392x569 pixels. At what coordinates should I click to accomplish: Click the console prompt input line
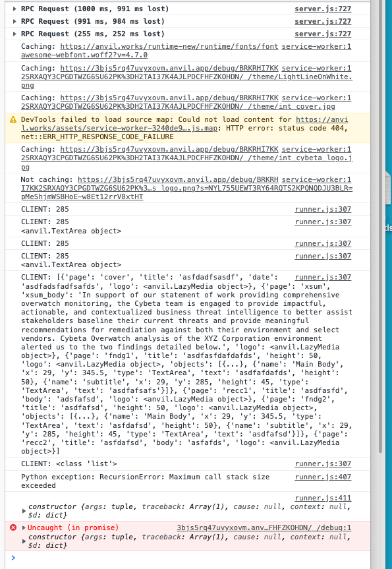point(188,558)
